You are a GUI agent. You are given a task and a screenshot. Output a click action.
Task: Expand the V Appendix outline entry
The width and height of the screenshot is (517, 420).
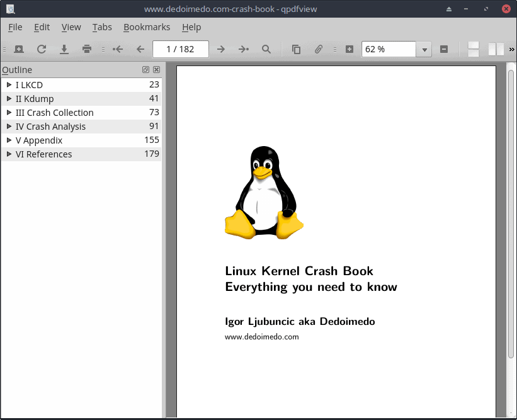click(x=9, y=140)
